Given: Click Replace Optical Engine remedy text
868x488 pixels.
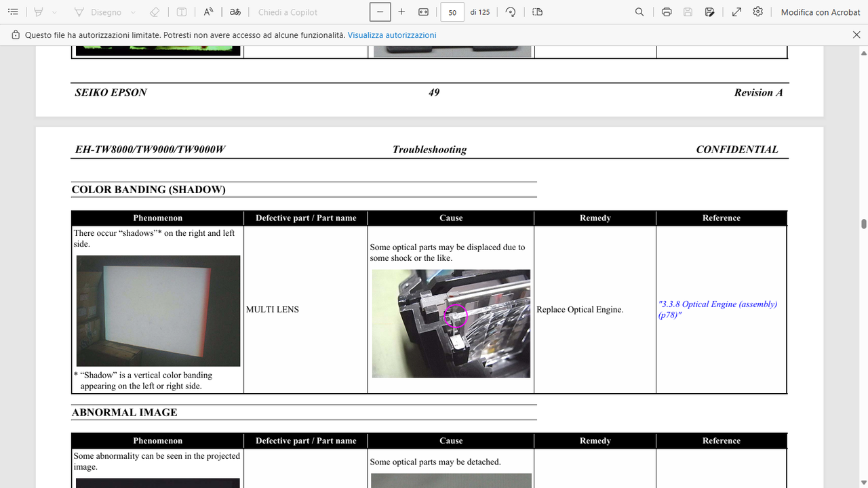Looking at the screenshot, I should 580,310.
